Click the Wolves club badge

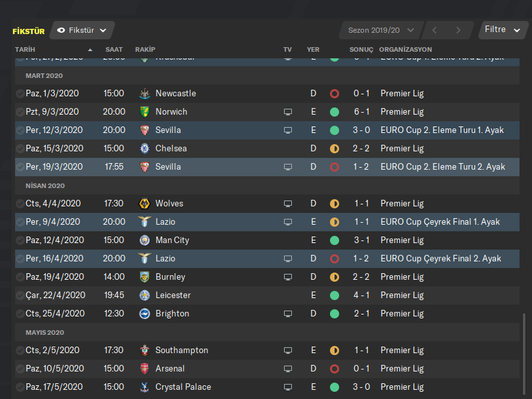[144, 204]
